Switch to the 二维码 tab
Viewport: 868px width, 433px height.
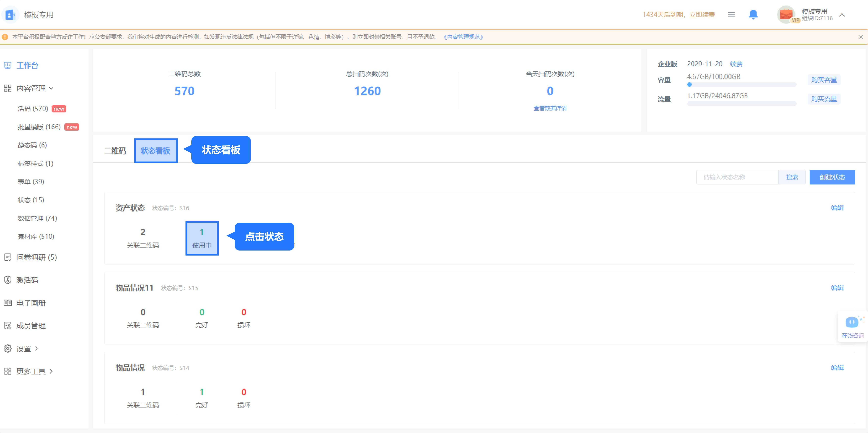pos(115,151)
